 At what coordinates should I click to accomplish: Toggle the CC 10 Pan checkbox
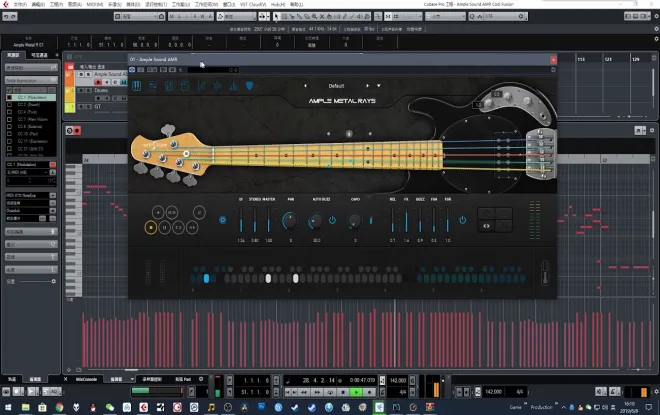point(9,134)
